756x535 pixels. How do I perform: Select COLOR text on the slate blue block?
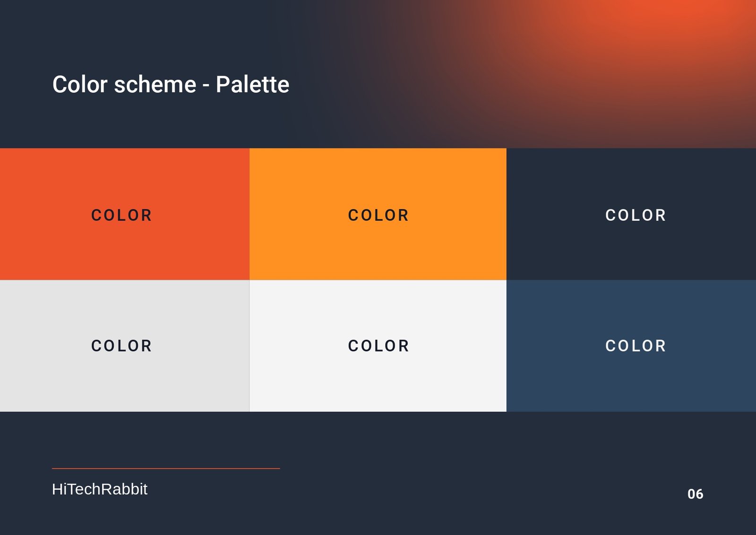(x=636, y=346)
